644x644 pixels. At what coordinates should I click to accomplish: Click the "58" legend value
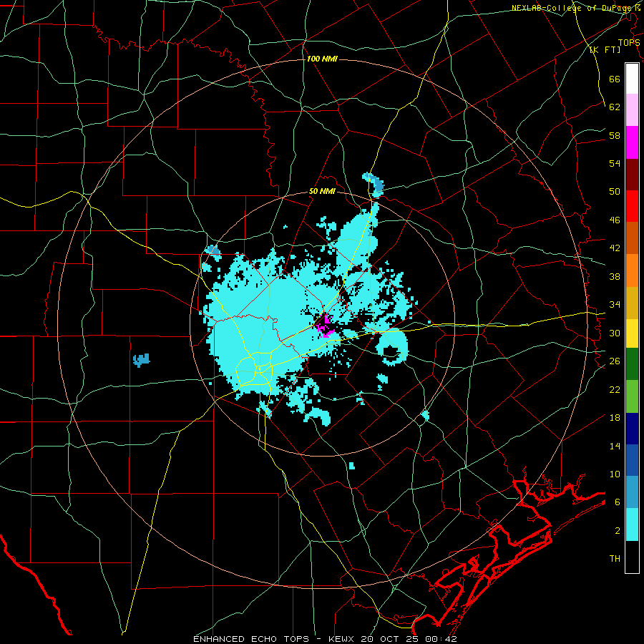[x=615, y=135]
